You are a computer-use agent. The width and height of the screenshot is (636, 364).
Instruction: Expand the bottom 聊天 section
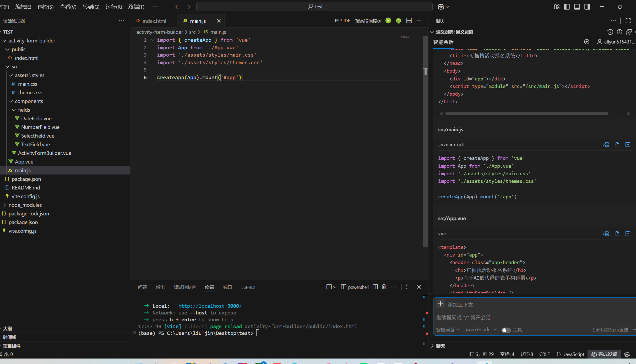pyautogui.click(x=438, y=346)
